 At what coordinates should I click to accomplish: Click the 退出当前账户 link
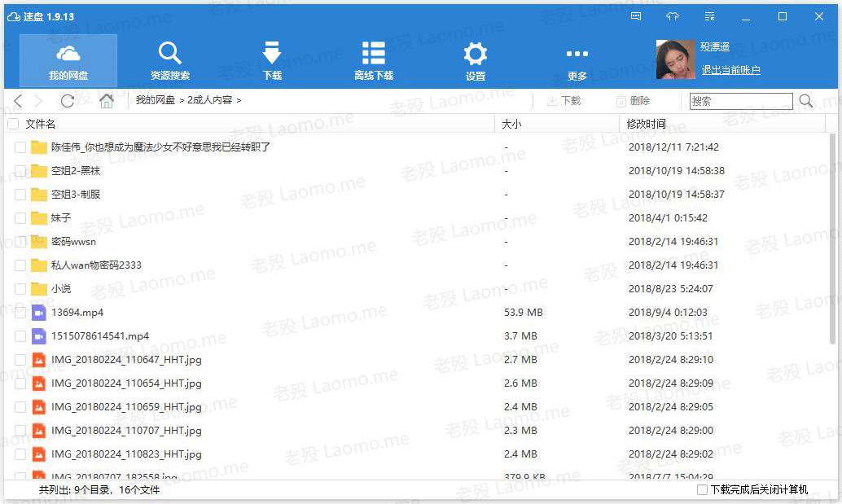point(730,70)
